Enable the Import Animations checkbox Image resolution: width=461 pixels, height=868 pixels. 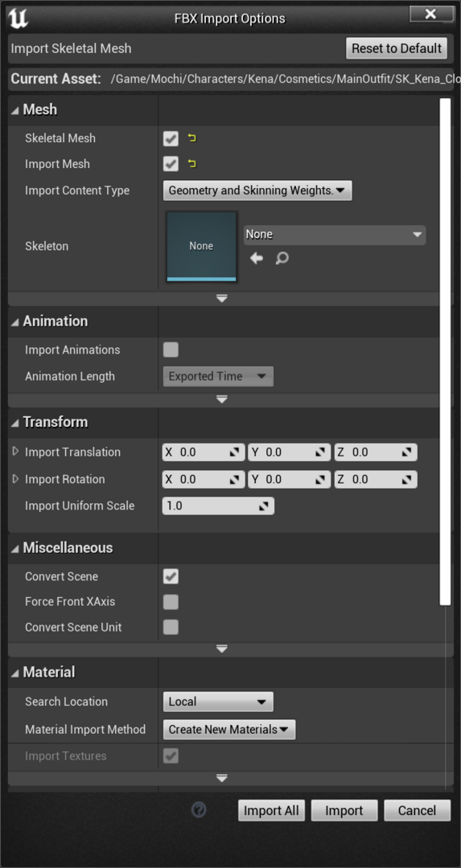pos(171,350)
